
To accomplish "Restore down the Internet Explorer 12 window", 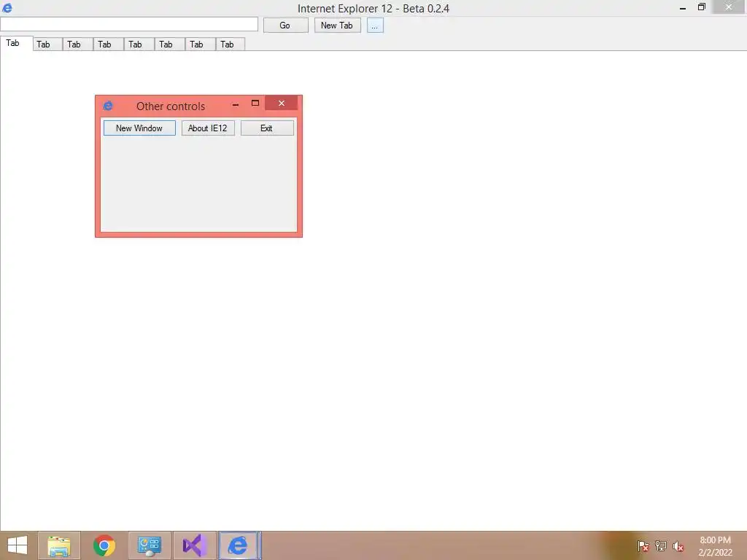I will 702,7.
